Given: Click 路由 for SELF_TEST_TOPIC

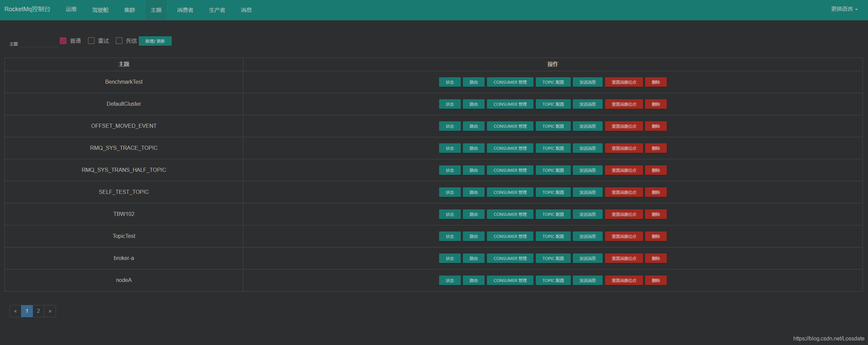Looking at the screenshot, I should (474, 192).
